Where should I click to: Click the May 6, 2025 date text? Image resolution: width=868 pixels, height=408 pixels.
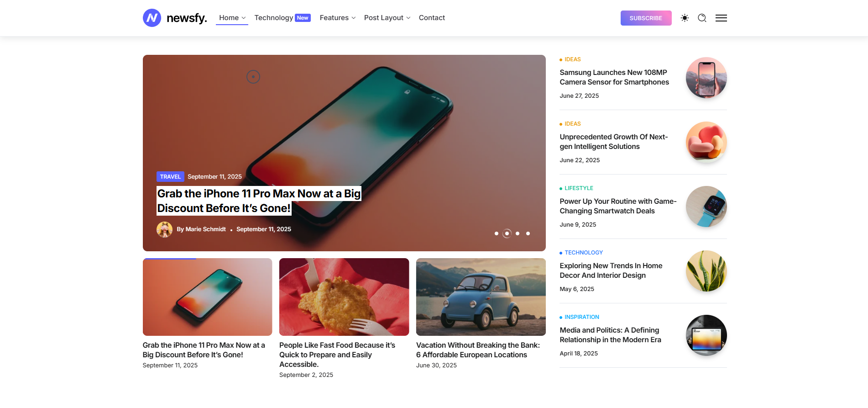click(577, 289)
